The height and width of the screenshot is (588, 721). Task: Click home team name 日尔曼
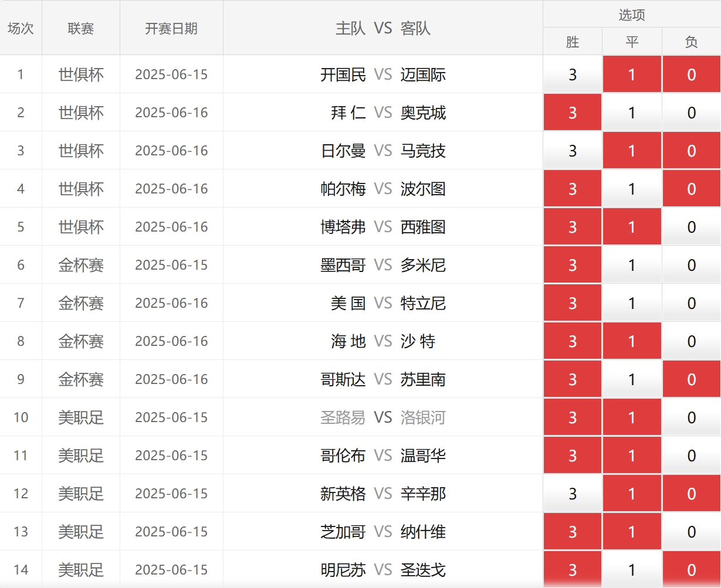pos(343,151)
